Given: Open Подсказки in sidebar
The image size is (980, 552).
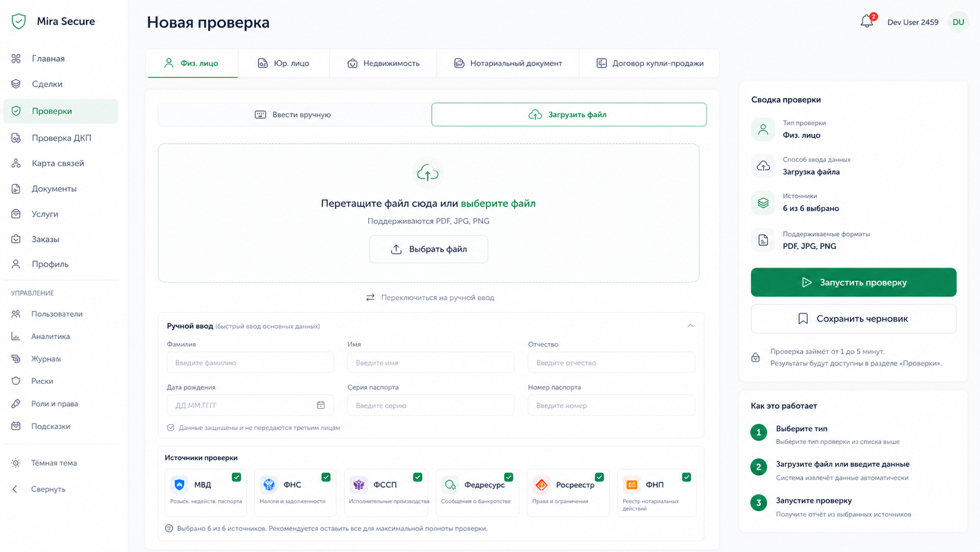Looking at the screenshot, I should tap(60, 426).
